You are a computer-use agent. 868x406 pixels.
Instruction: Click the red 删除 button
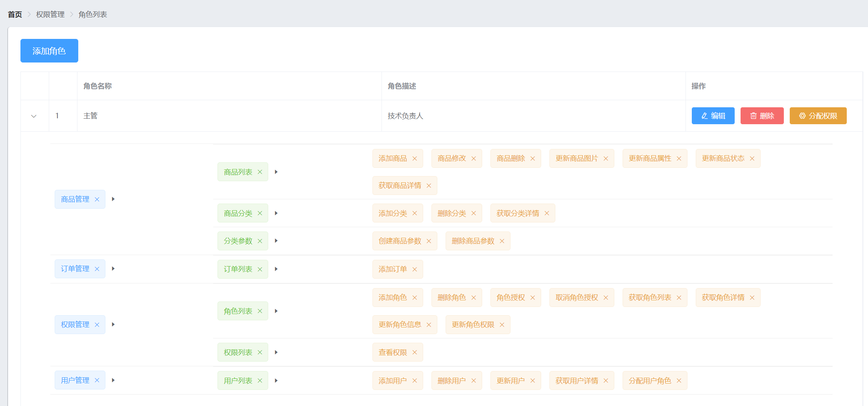tap(762, 116)
